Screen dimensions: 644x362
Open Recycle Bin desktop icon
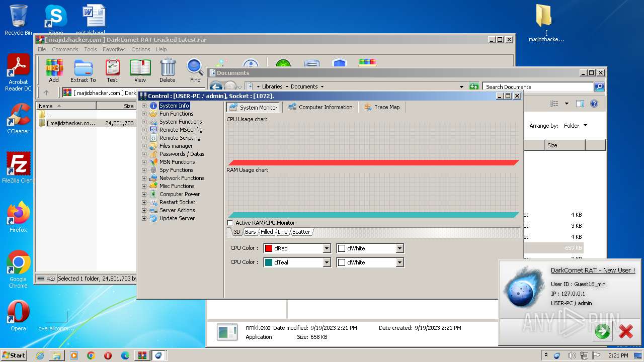click(x=18, y=20)
